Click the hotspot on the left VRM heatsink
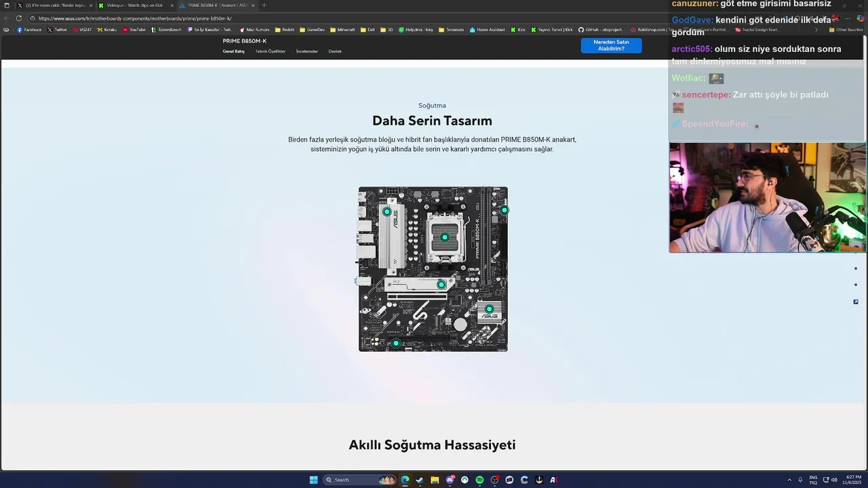The height and width of the screenshot is (488, 868). coord(387,212)
